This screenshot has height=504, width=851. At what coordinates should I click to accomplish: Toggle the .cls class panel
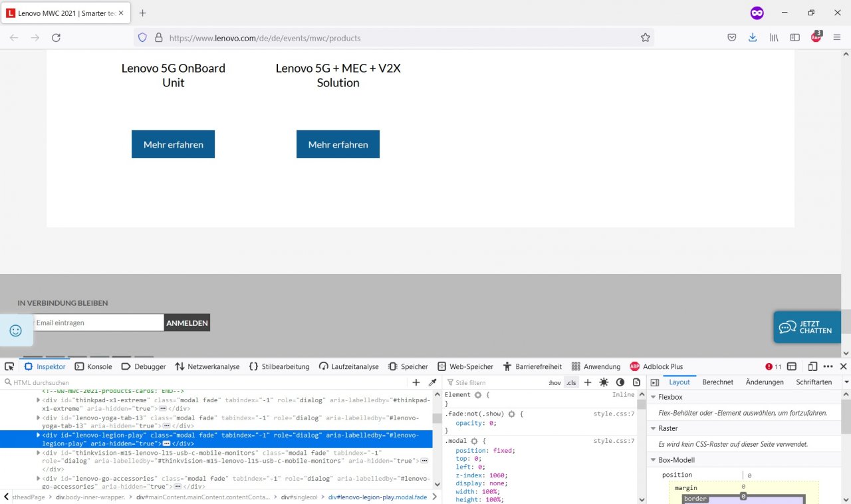pyautogui.click(x=571, y=382)
